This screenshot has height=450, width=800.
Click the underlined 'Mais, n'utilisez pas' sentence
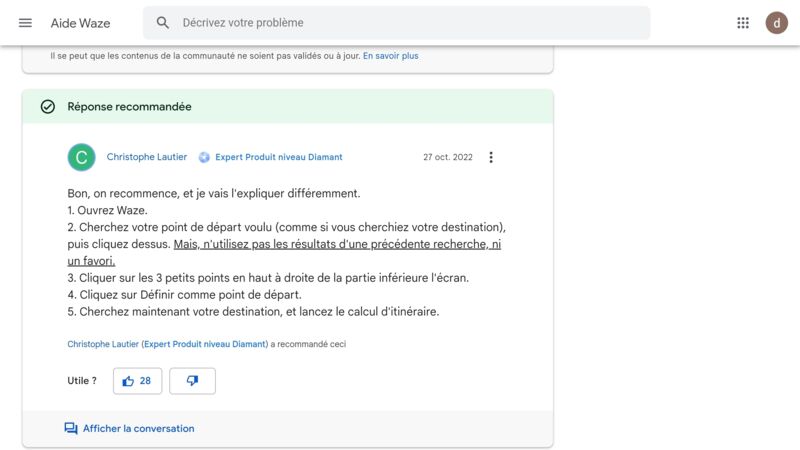tap(284, 252)
